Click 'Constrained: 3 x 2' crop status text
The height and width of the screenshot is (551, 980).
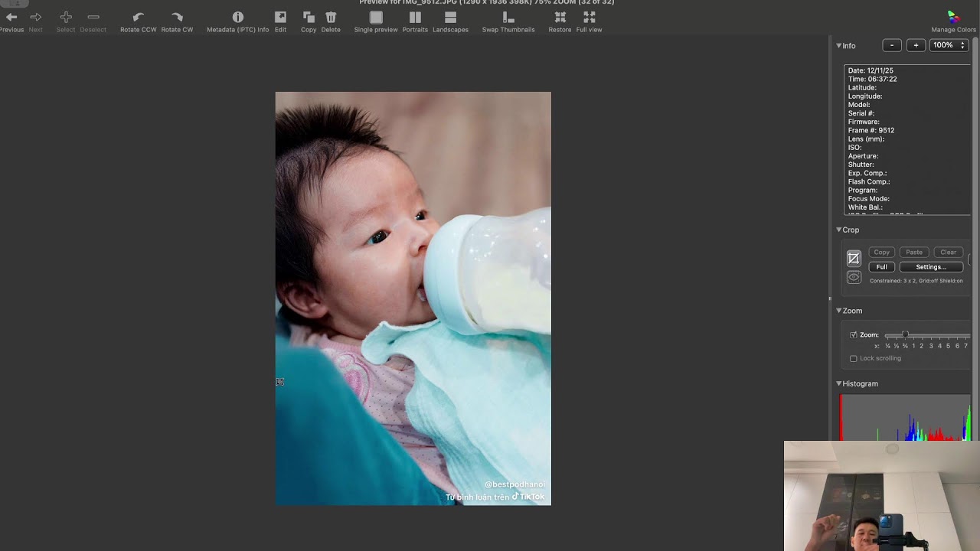(x=893, y=281)
